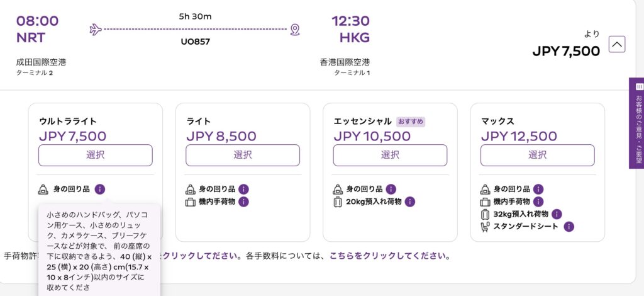Click info icon beside Max 機内手荷物

point(538,202)
